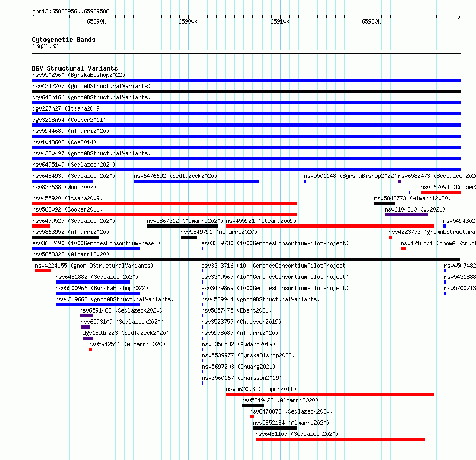476x460 pixels.
Task: Click nsv5942516 (Almarri2020) label
Action: pos(127,344)
